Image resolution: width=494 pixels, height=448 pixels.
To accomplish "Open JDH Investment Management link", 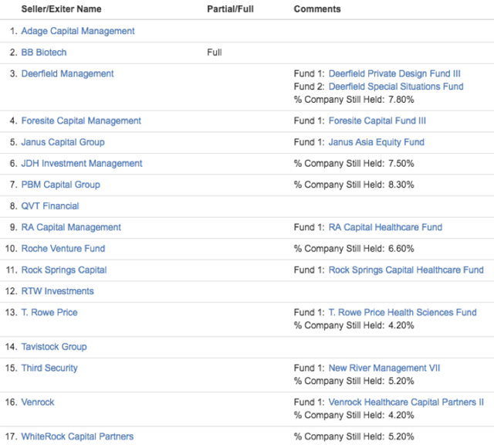I will point(82,163).
